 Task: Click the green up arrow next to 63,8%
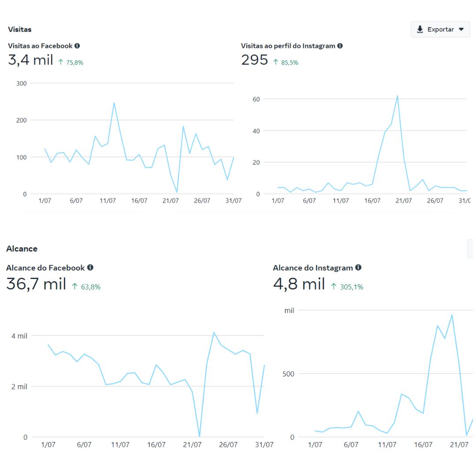tap(74, 286)
